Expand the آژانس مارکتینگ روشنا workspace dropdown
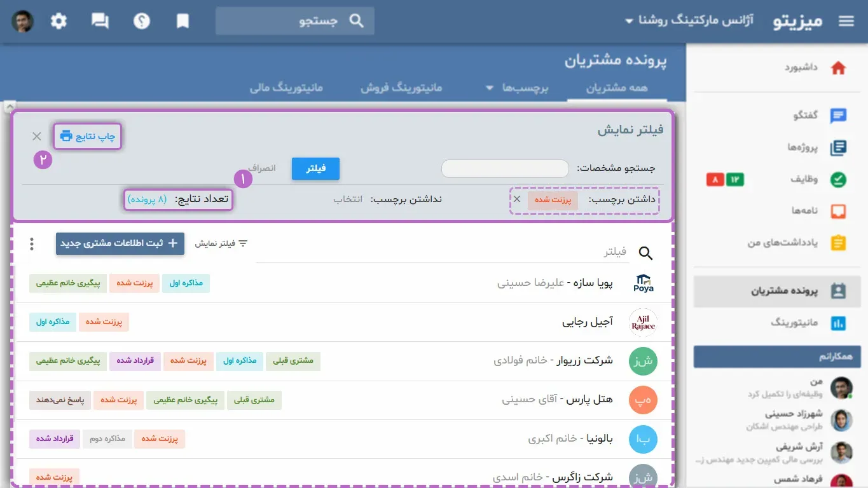The height and width of the screenshot is (488, 868). pyautogui.click(x=689, y=21)
